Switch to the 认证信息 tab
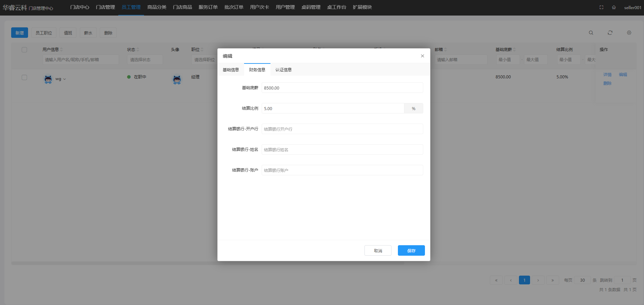The width and height of the screenshot is (644, 305). tap(283, 70)
